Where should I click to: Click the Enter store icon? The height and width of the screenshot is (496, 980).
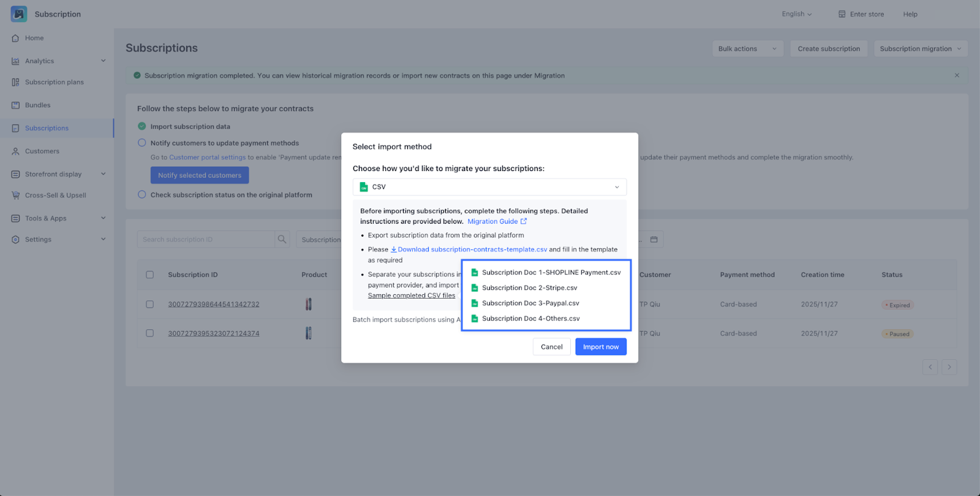(x=842, y=14)
